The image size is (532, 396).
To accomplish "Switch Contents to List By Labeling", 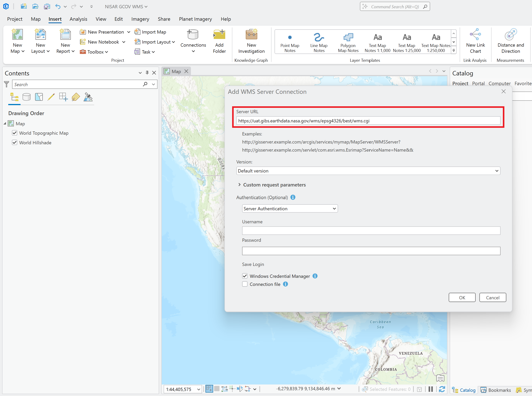I will tap(76, 97).
